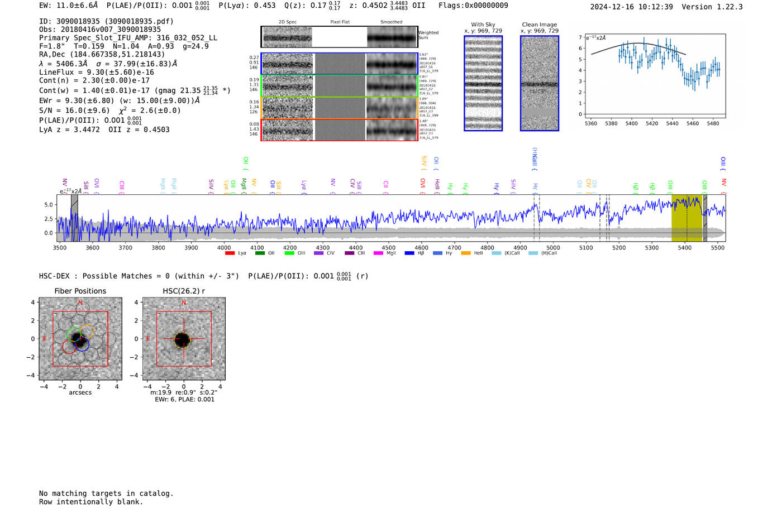The image size is (782, 532).
Task: Click the Version 1.22.3 label
Action: [x=712, y=7]
